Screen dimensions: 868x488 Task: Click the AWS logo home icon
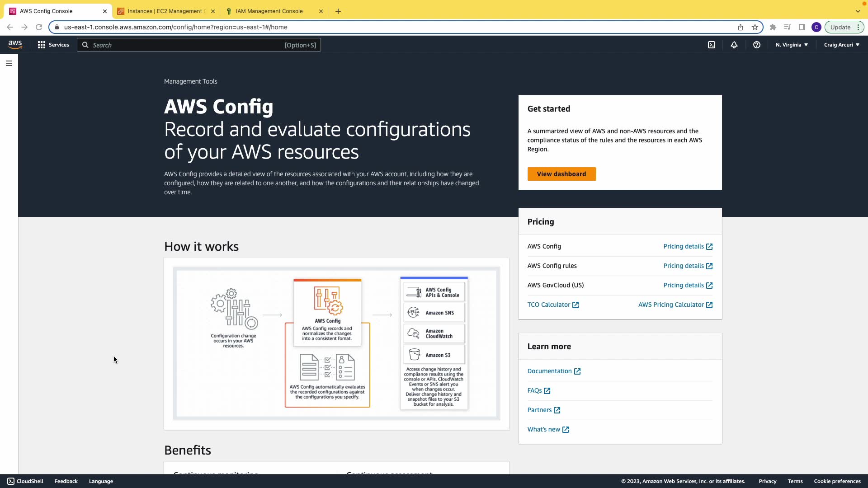[x=15, y=44]
